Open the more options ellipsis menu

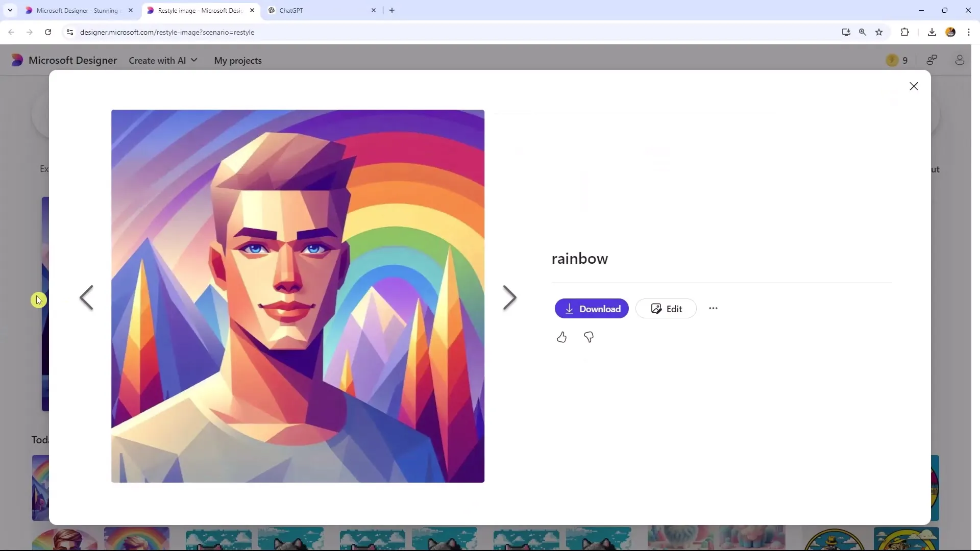(x=713, y=308)
